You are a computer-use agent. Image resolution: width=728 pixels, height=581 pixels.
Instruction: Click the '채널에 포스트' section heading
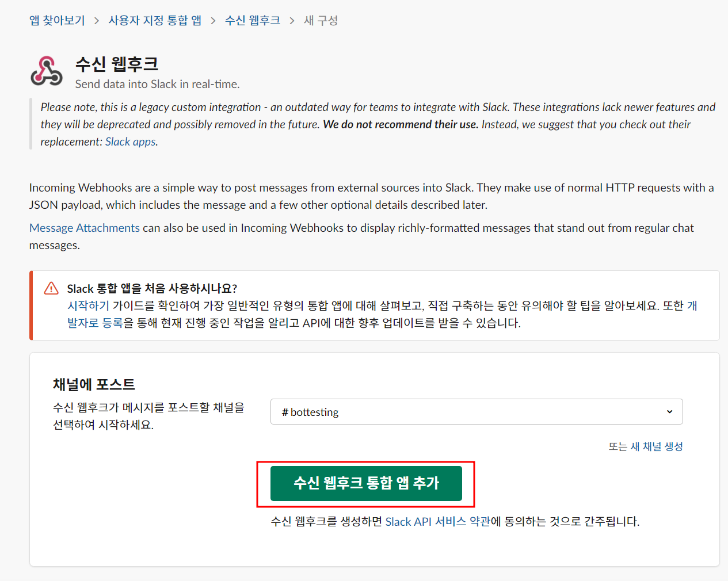(x=94, y=384)
